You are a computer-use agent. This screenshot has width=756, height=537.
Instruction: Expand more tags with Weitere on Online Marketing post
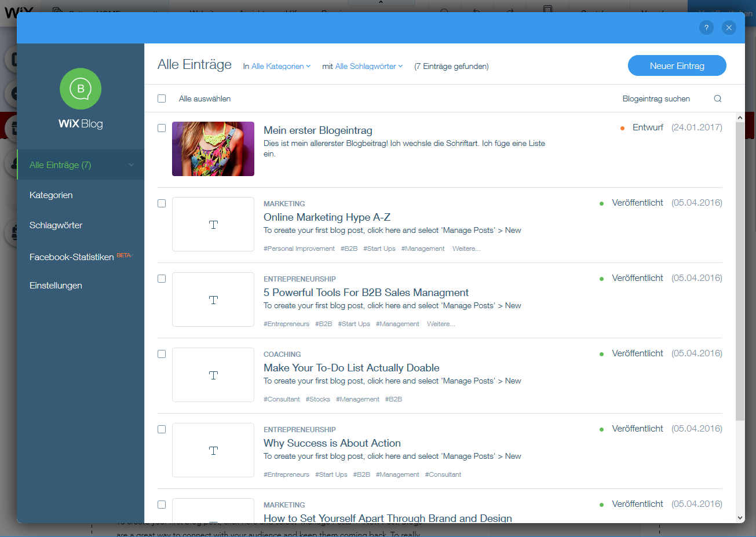pyautogui.click(x=466, y=249)
